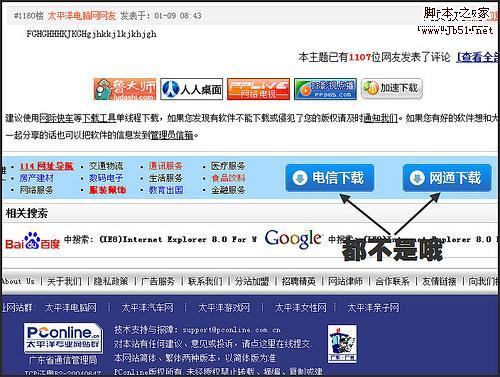The width and height of the screenshot is (500, 377).
Task: Click the 广告服务 footer menu item
Action: pos(158,281)
